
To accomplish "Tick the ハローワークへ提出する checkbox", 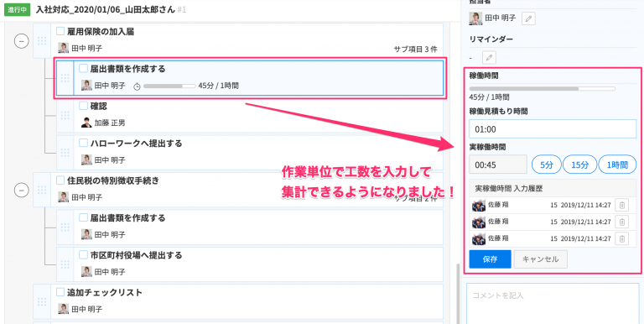I will click(x=83, y=143).
